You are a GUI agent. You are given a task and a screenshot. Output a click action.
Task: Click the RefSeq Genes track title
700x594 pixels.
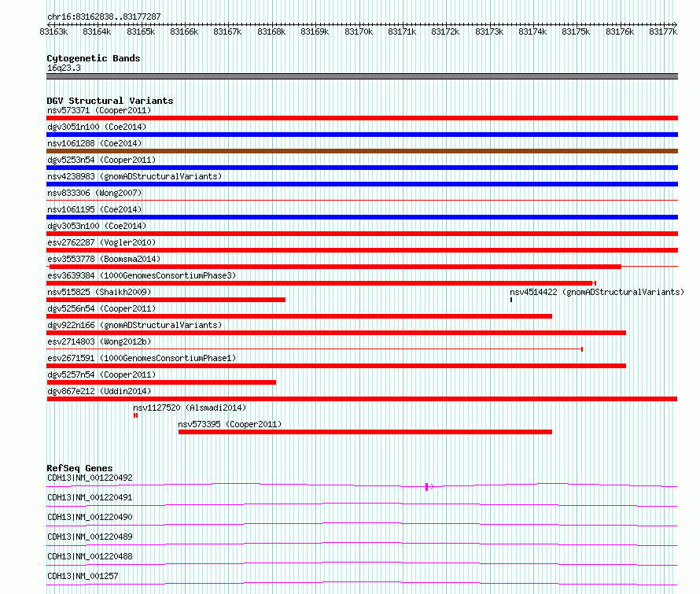pyautogui.click(x=79, y=468)
